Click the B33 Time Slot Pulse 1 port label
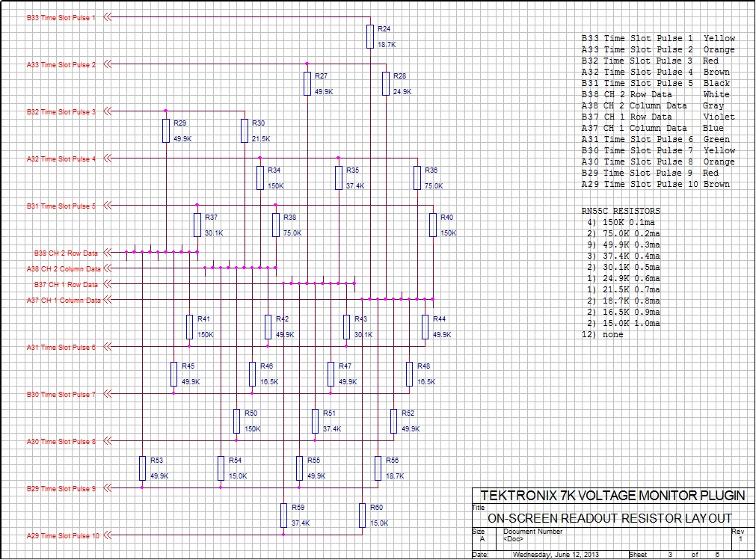 point(61,18)
